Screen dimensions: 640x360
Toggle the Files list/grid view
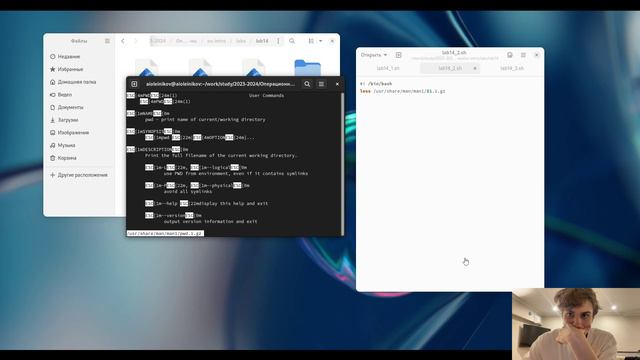(x=311, y=41)
